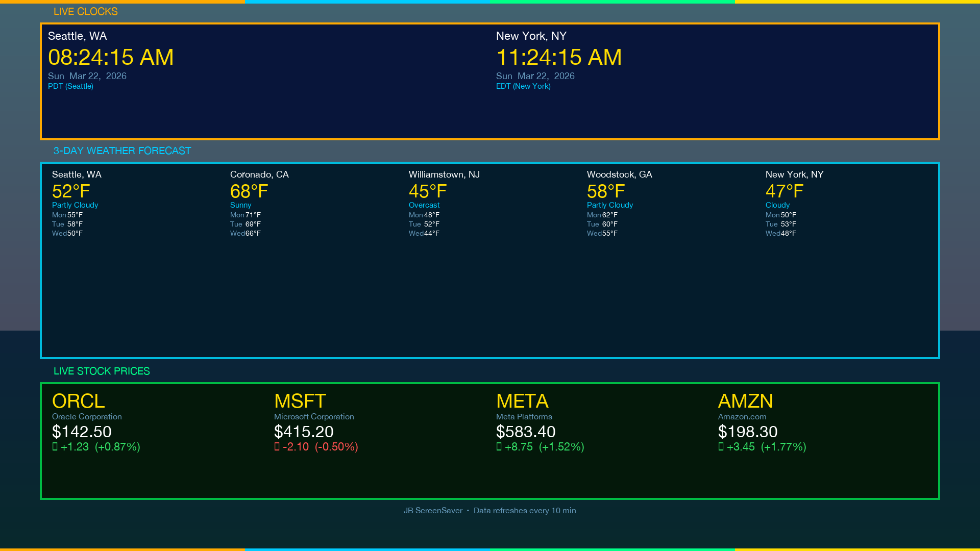The width and height of the screenshot is (980, 551).
Task: Expand the 3-DAY WEATHER FORECAST header
Action: click(x=122, y=151)
